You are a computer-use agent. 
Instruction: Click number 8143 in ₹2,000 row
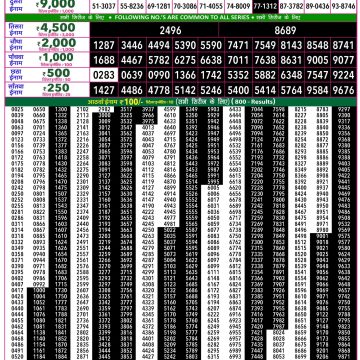[291, 45]
